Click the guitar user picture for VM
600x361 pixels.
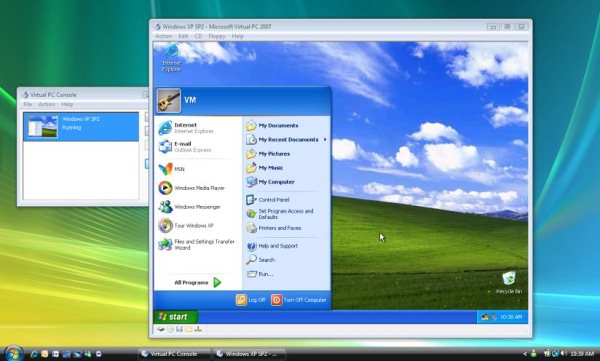[x=169, y=101]
